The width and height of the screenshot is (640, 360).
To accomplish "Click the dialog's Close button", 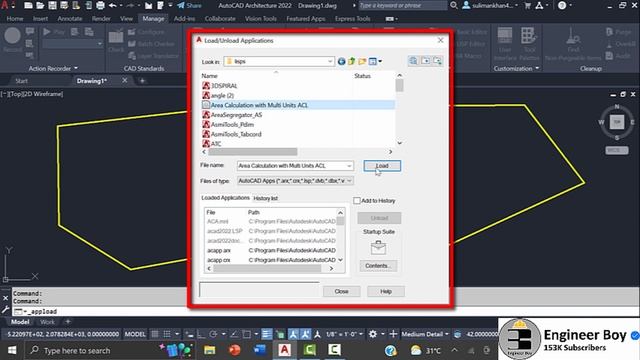I will (342, 291).
